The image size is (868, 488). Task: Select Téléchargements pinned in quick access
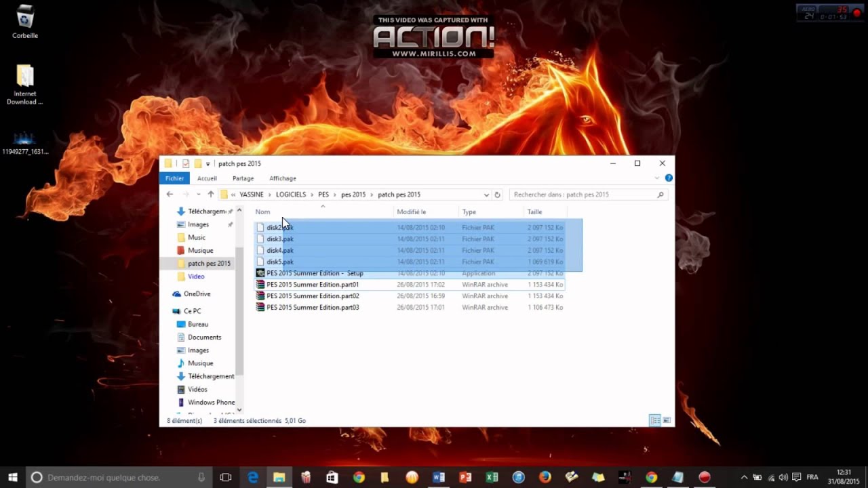[205, 211]
